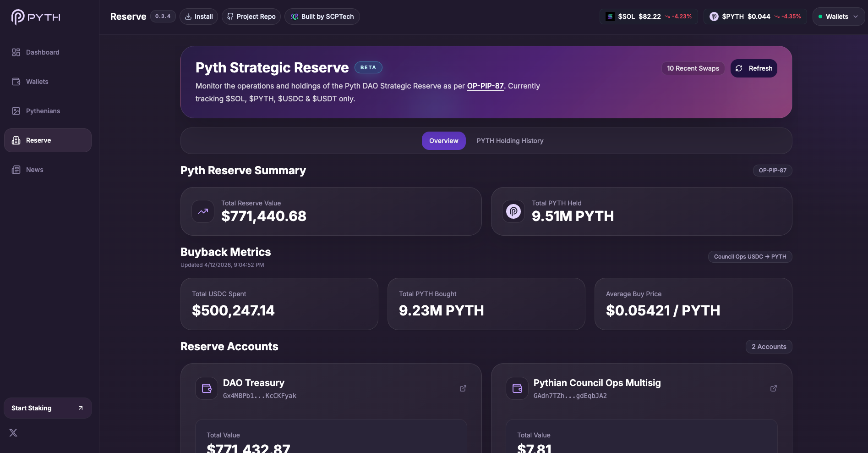Open Dashboard from the sidebar
This screenshot has width=868, height=453.
click(43, 52)
